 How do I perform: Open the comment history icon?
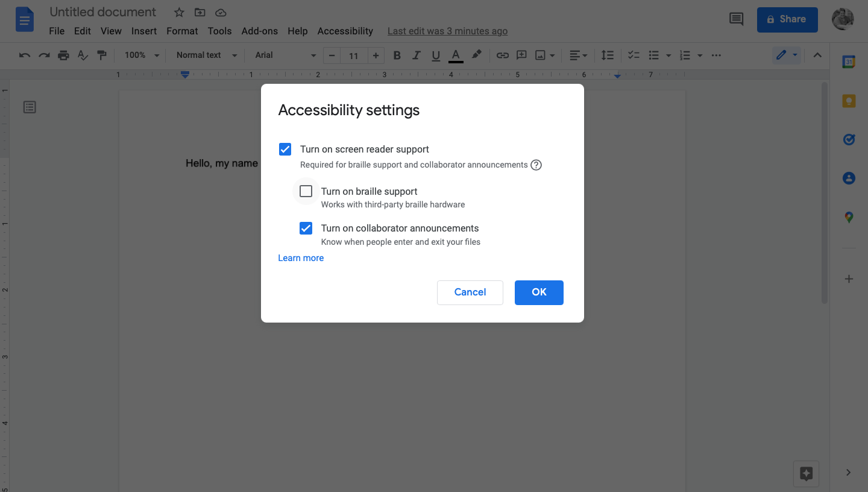(736, 19)
